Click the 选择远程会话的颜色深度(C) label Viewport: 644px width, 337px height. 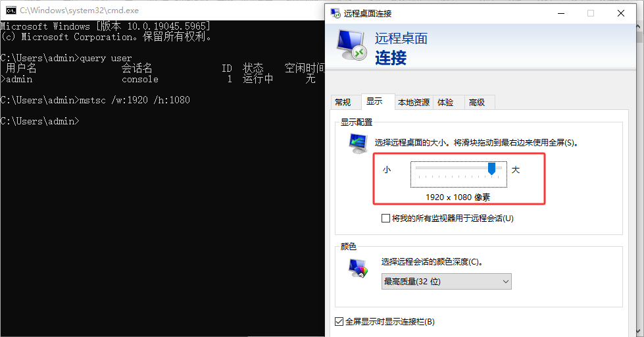click(x=432, y=262)
